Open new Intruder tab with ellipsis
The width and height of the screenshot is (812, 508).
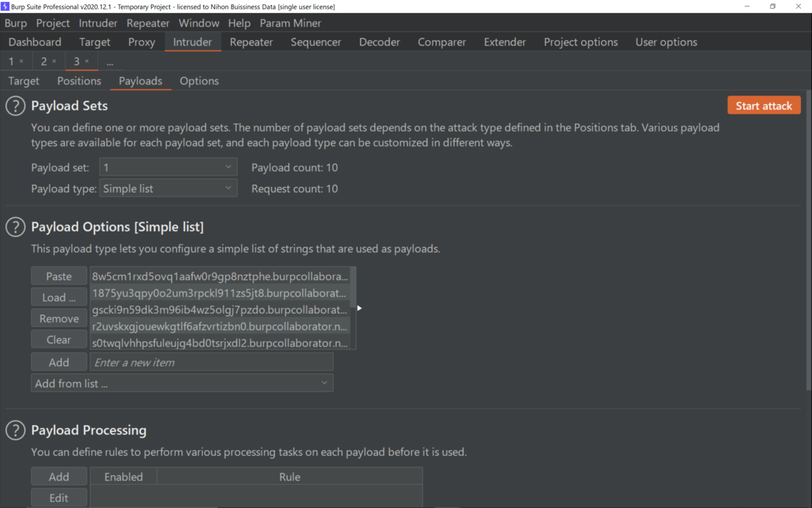coord(110,62)
